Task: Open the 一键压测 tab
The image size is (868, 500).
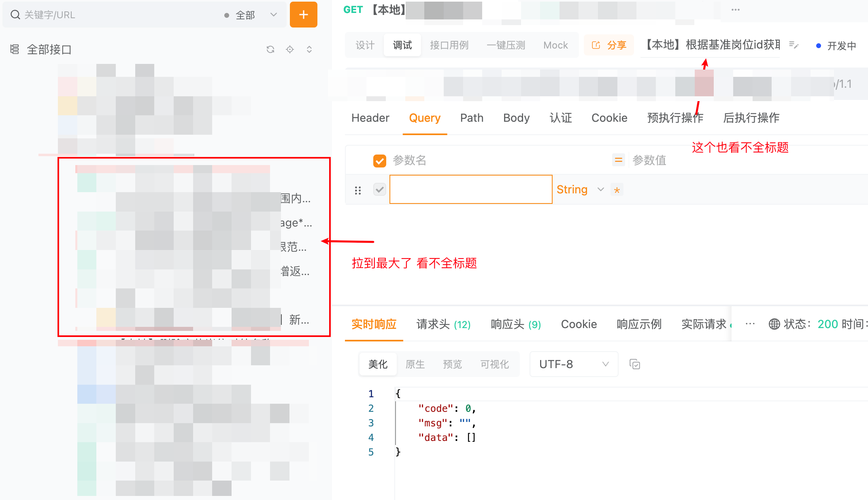Action: pos(506,45)
